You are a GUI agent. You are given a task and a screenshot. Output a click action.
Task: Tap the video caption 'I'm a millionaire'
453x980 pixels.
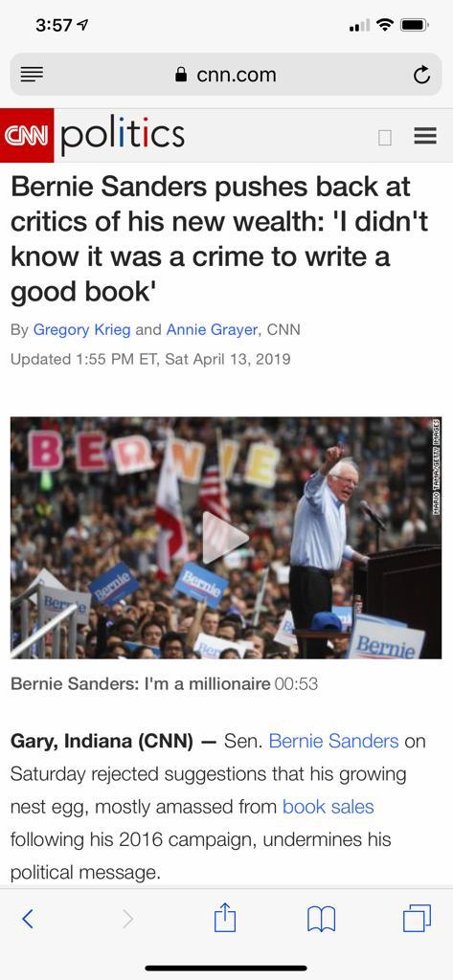click(x=141, y=683)
